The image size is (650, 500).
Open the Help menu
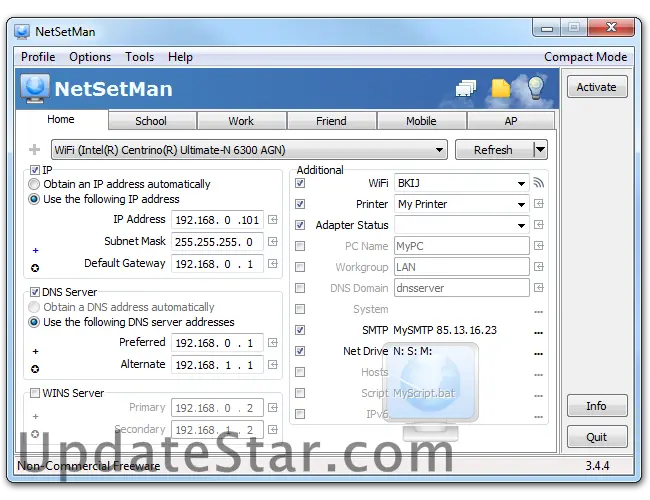(180, 57)
